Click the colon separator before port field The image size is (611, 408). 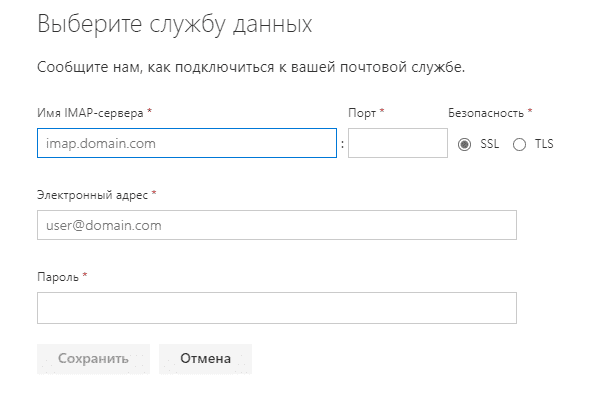click(342, 145)
